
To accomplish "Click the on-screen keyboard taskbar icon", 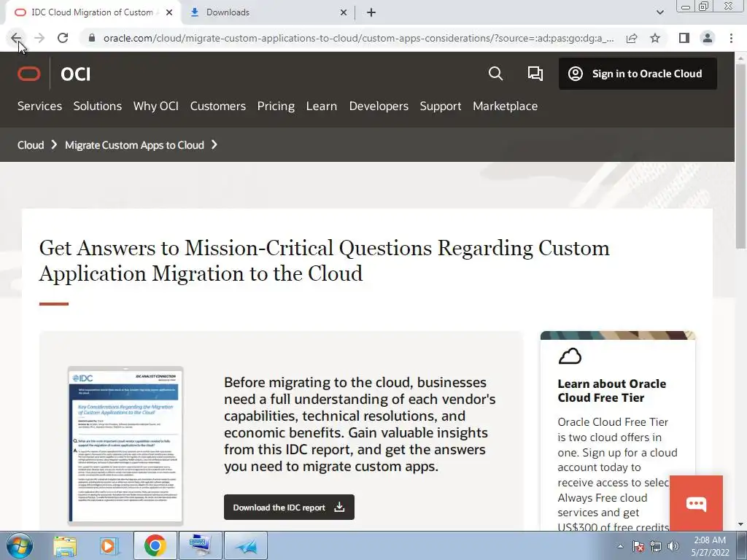I will [200, 545].
